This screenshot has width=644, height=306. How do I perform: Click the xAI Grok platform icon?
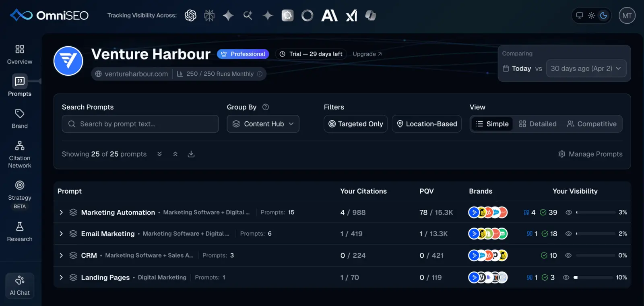click(351, 16)
